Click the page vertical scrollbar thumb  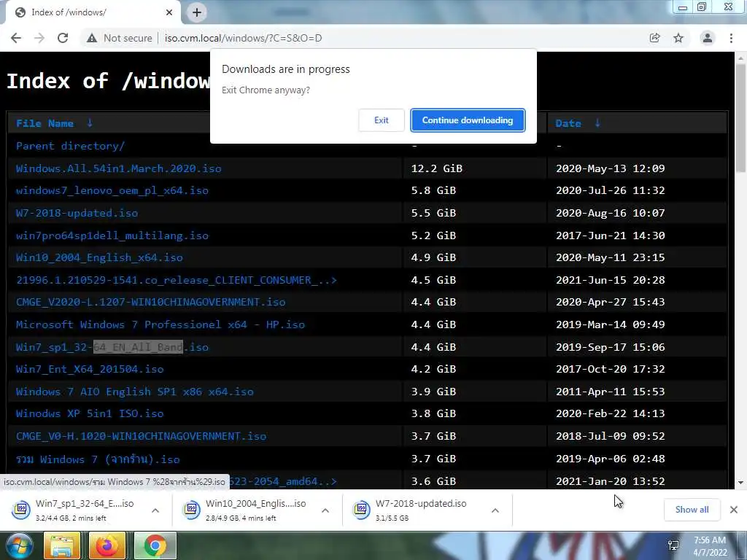tap(741, 118)
